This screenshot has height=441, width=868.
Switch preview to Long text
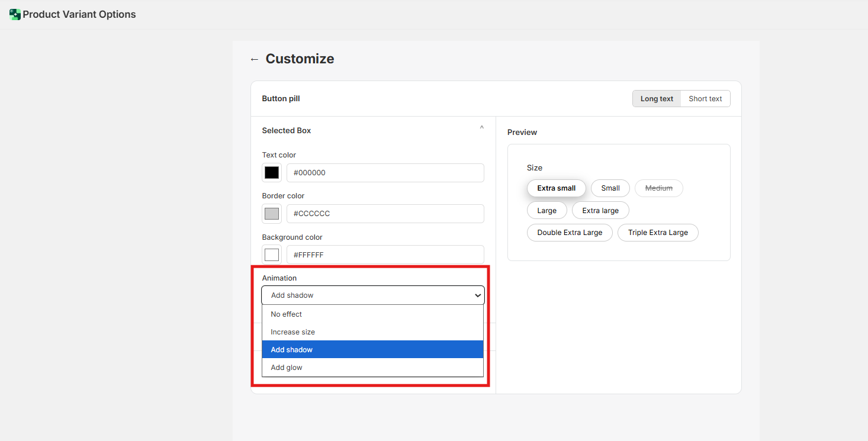657,99
